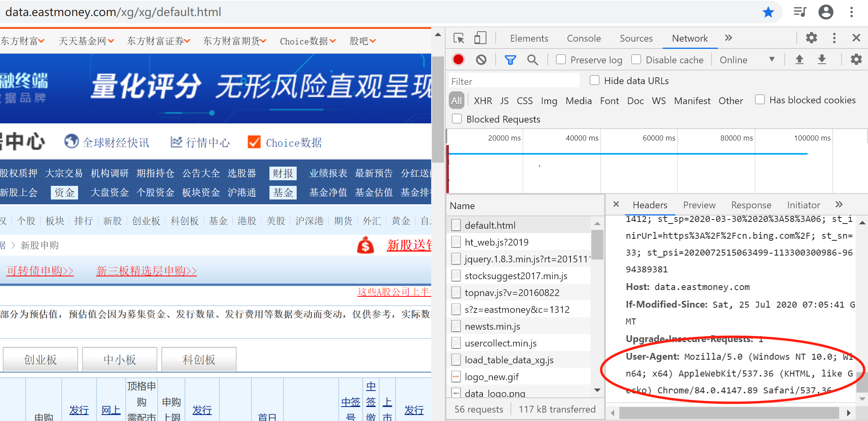Open the Chrome profile avatar
Screen dimensions: 868x421
(x=826, y=12)
